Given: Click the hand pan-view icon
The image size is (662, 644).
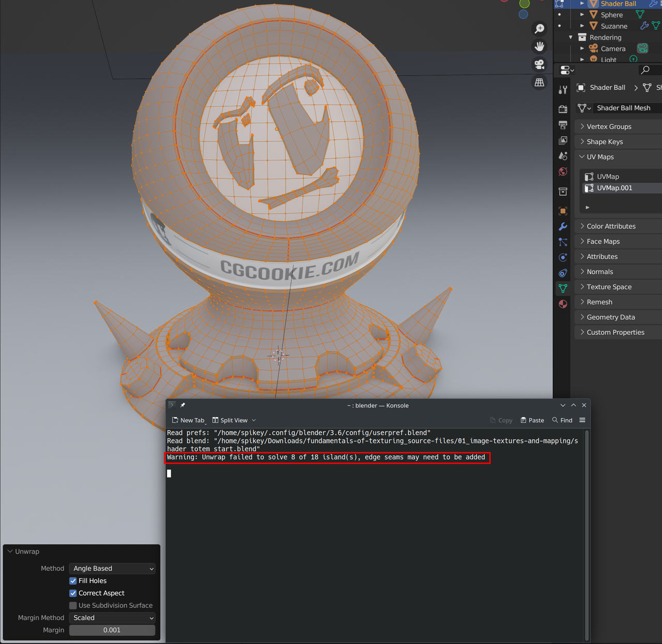Looking at the screenshot, I should point(539,47).
